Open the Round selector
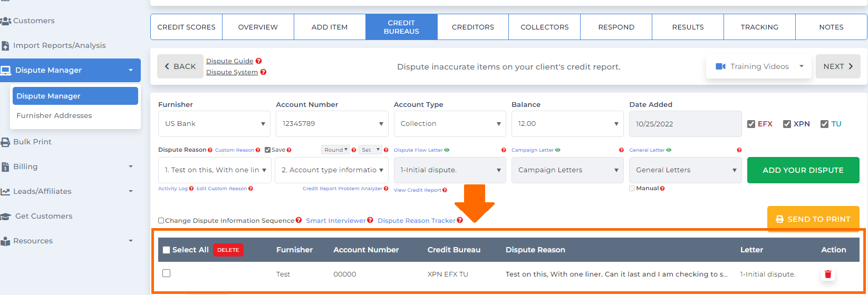 pos(335,150)
